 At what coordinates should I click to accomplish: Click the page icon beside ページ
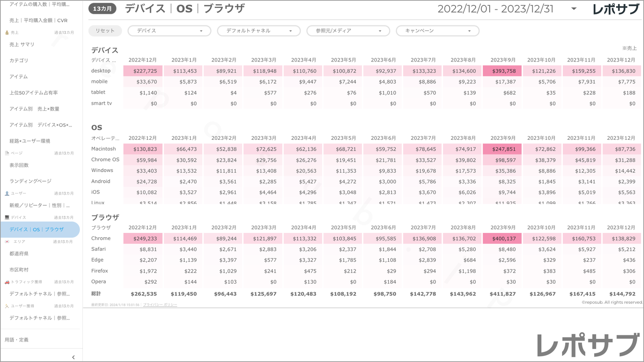click(x=7, y=153)
